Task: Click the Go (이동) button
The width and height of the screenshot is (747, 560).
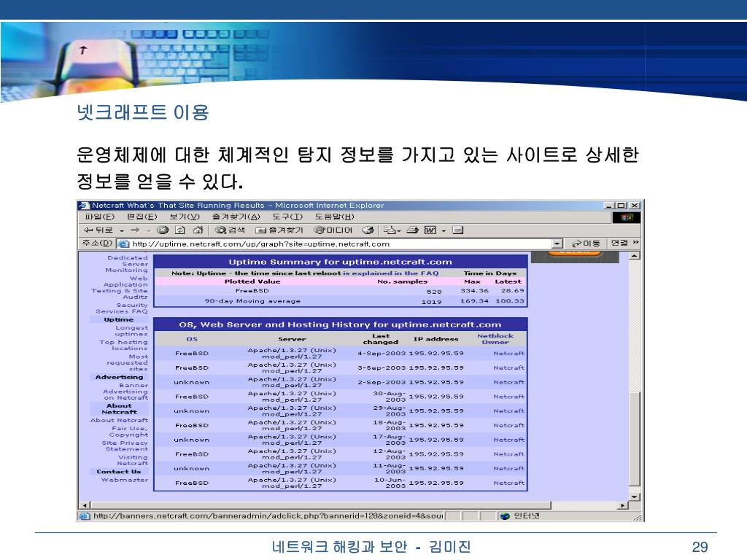Action: click(x=586, y=244)
